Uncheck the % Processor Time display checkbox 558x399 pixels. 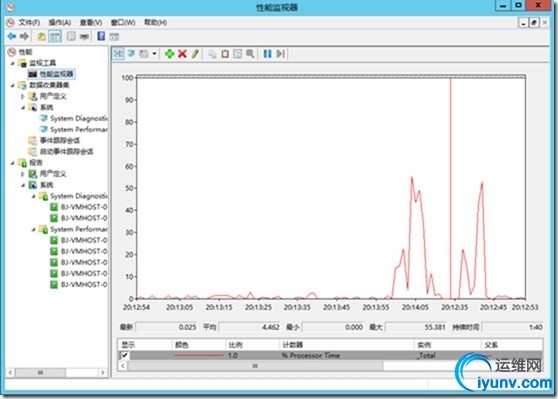click(x=125, y=355)
